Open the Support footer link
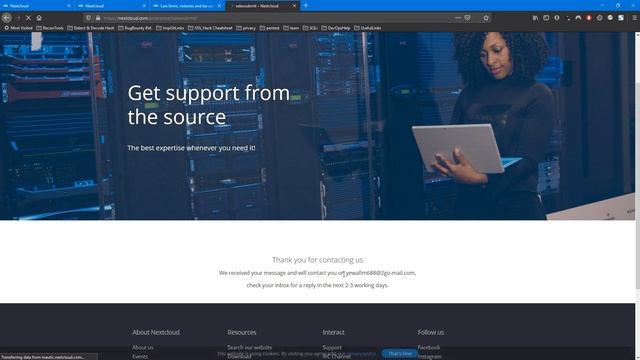This screenshot has height=360, width=640. click(332, 347)
